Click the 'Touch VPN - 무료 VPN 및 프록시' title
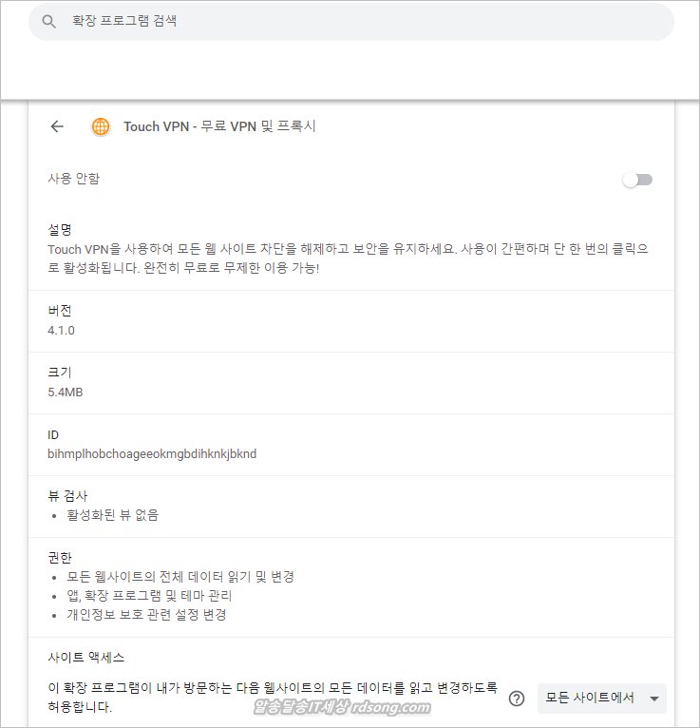 point(219,126)
